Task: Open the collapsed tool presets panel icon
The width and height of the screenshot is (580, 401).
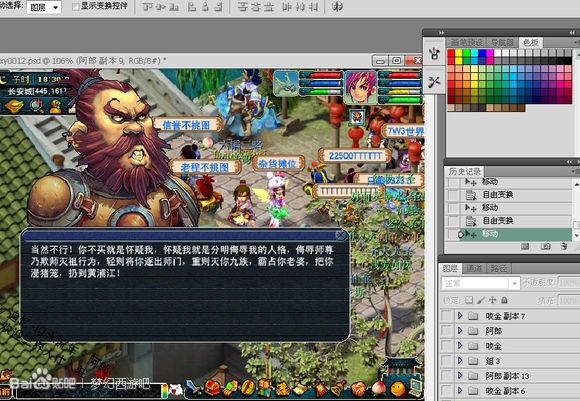Action: point(434,82)
